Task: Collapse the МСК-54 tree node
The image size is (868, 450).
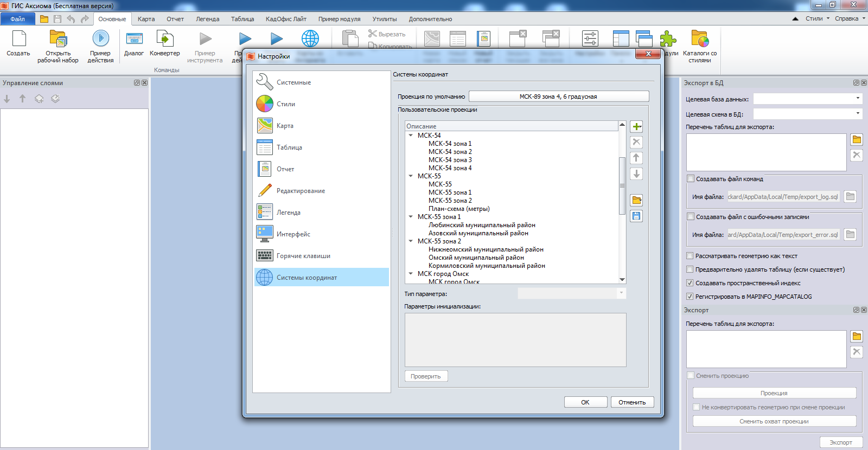Action: (411, 136)
